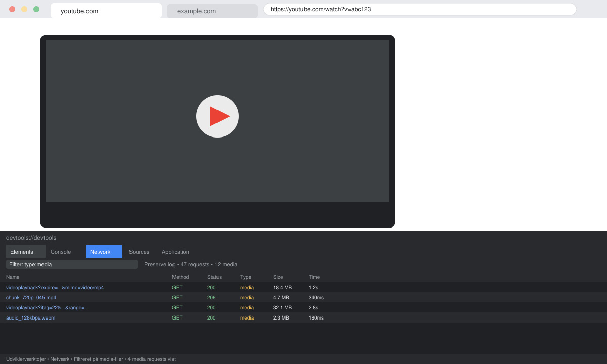This screenshot has width=607, height=364.
Task: Open the Elements devtools tab
Action: click(x=26, y=251)
